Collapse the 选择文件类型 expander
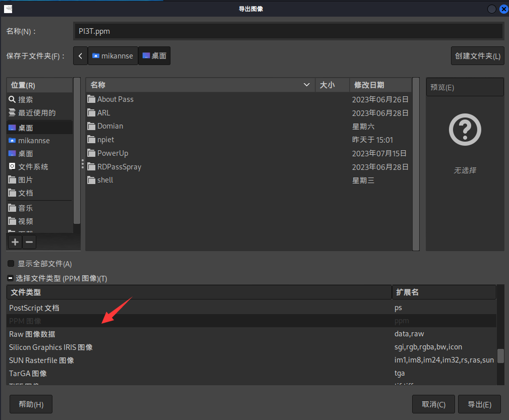This screenshot has height=420, width=509. tap(10, 278)
